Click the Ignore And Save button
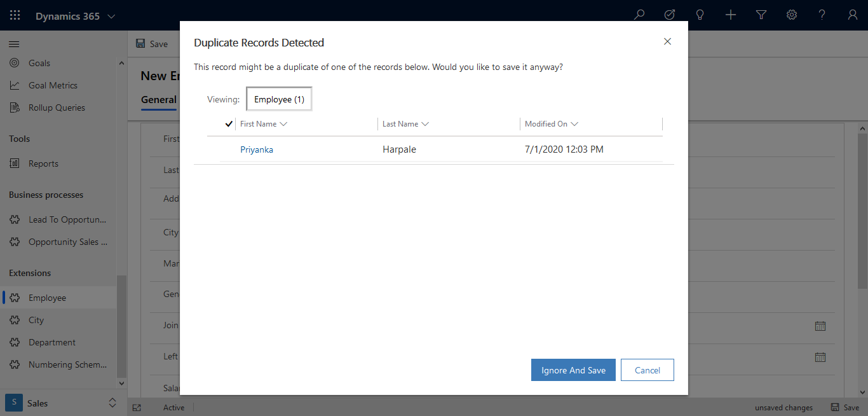Viewport: 868px width, 416px height. click(x=573, y=370)
